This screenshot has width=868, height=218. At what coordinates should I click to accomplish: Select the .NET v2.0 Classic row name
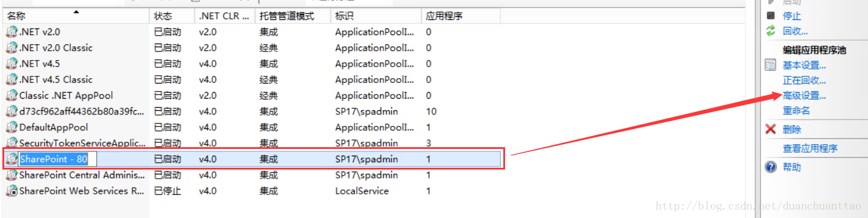[56, 47]
